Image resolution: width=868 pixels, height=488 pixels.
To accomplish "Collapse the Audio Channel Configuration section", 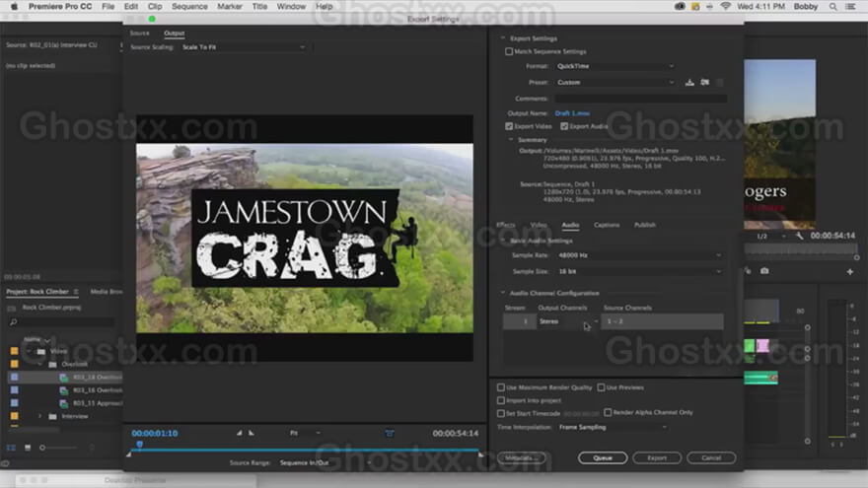I will [x=503, y=293].
